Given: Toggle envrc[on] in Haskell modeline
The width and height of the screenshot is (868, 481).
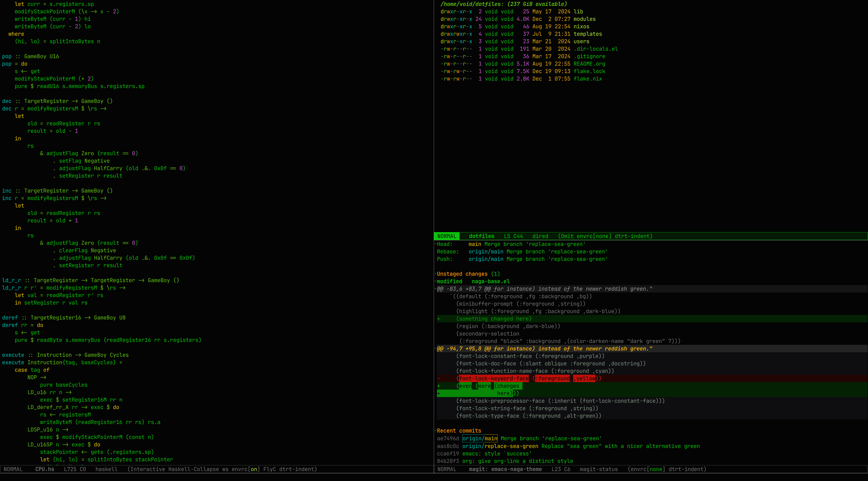Looking at the screenshot, I should coord(246,469).
